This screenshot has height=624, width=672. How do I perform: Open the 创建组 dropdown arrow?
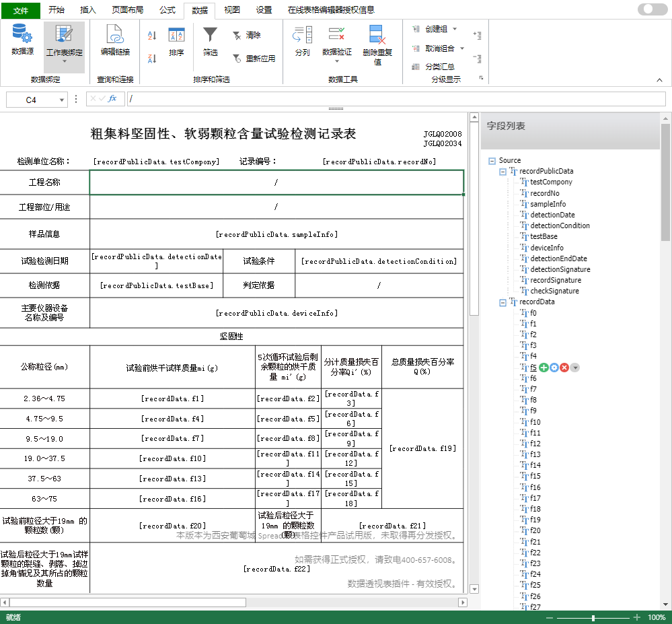click(455, 29)
